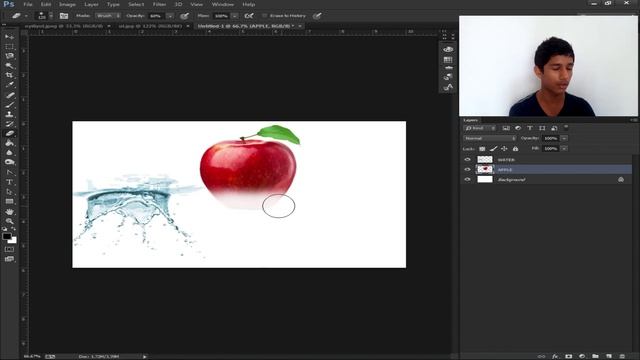Select the History Brush tool
640x360 pixels.
[x=9, y=124]
